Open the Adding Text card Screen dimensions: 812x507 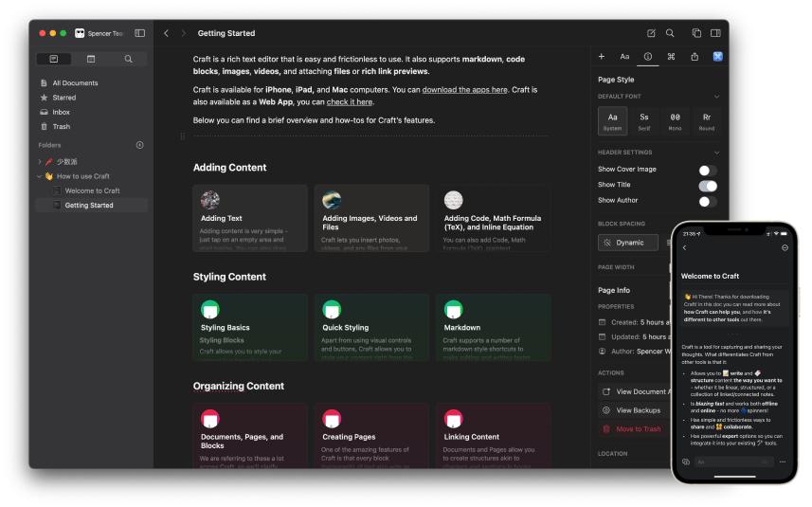pos(250,218)
